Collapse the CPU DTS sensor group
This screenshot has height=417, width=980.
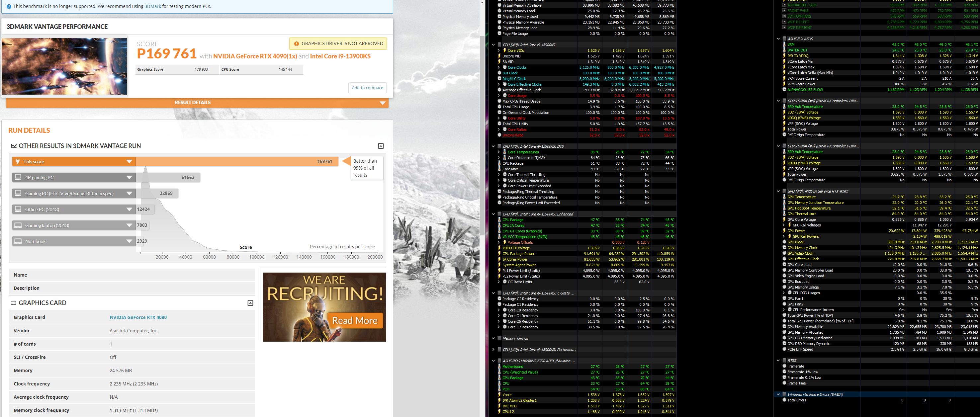[x=493, y=146]
